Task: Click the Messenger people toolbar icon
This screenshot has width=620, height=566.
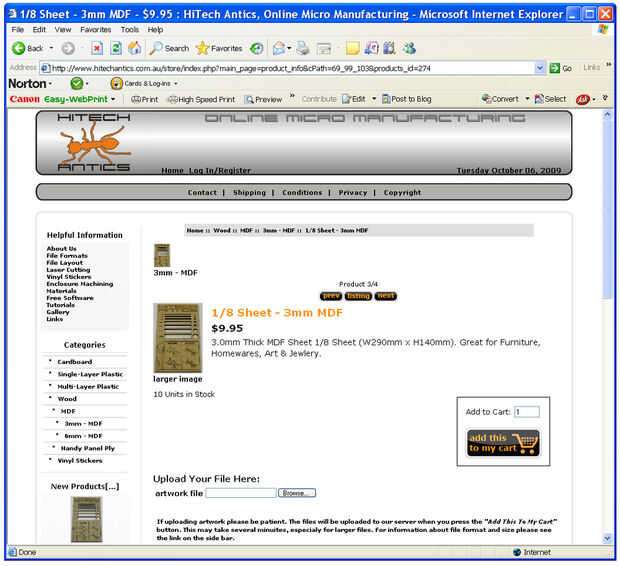Action: (409, 48)
